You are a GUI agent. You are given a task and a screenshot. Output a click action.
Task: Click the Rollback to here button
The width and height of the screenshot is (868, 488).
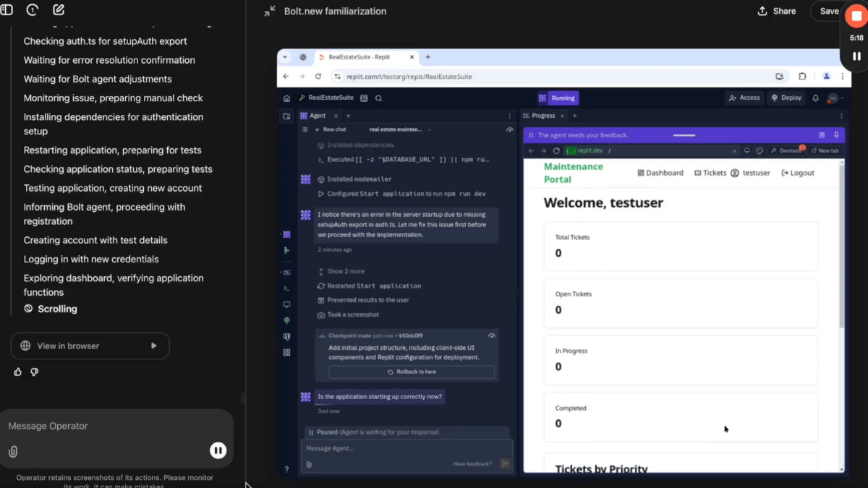point(412,372)
